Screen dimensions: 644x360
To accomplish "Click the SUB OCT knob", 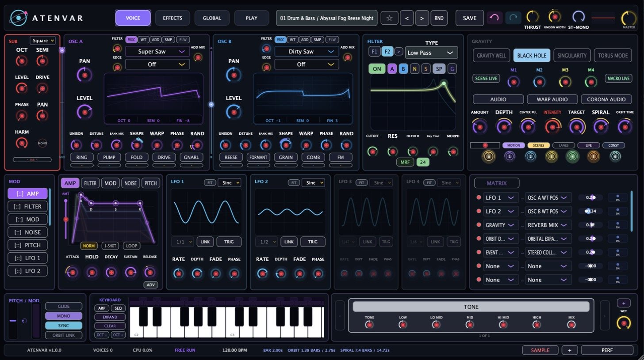I will point(22,61).
